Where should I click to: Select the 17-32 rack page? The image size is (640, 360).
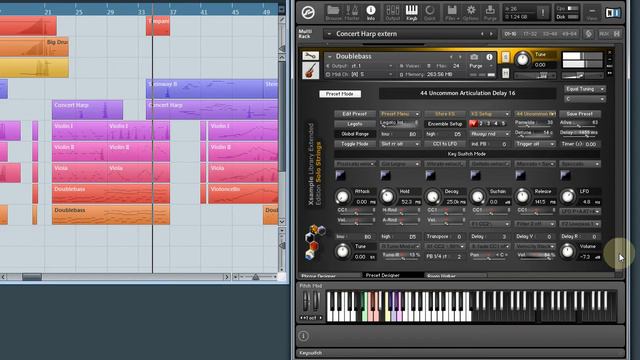[530, 34]
